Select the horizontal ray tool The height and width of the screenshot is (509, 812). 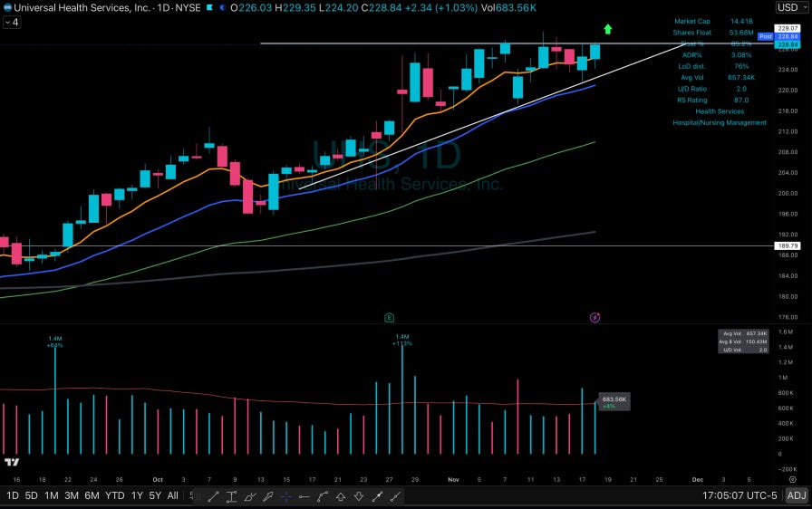point(304,497)
